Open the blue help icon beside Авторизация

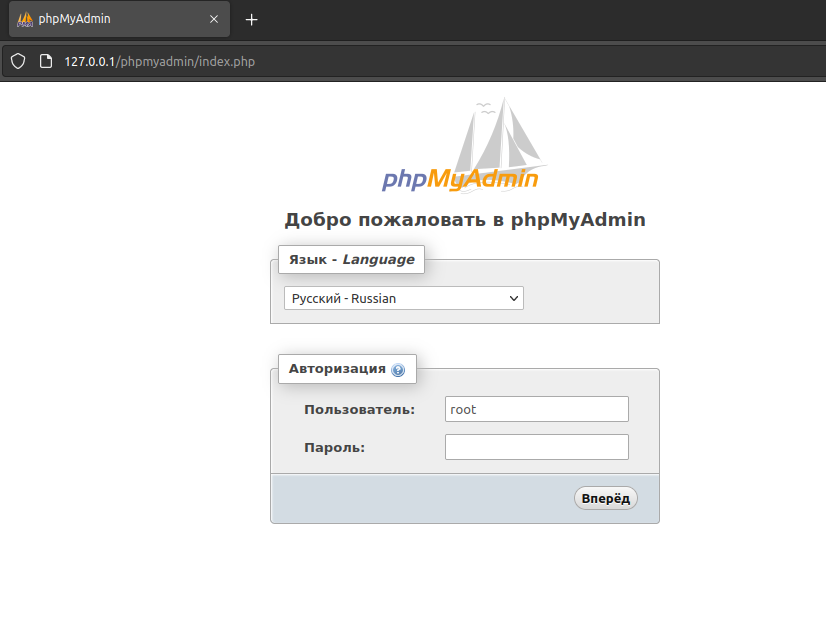(x=398, y=370)
